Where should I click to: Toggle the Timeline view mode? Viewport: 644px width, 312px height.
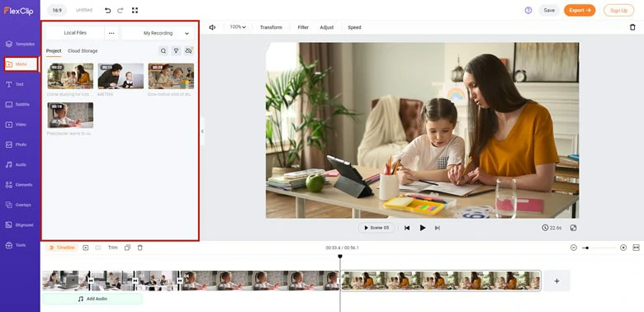coord(62,248)
